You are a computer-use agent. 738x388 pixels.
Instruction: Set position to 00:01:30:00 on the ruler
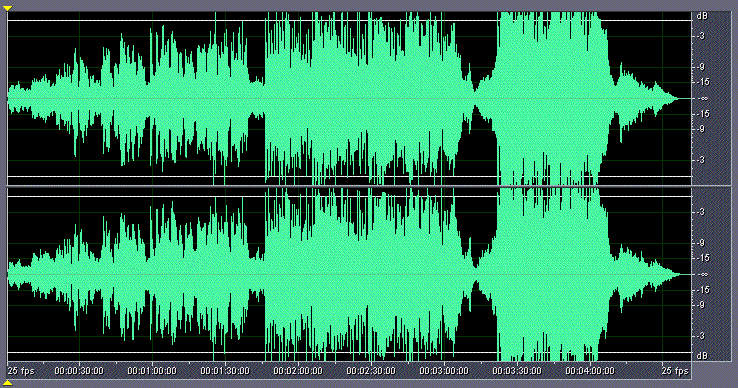[225, 371]
